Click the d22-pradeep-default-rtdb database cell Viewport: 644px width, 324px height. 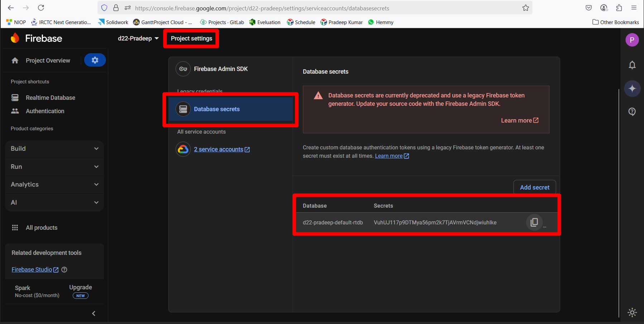point(333,222)
